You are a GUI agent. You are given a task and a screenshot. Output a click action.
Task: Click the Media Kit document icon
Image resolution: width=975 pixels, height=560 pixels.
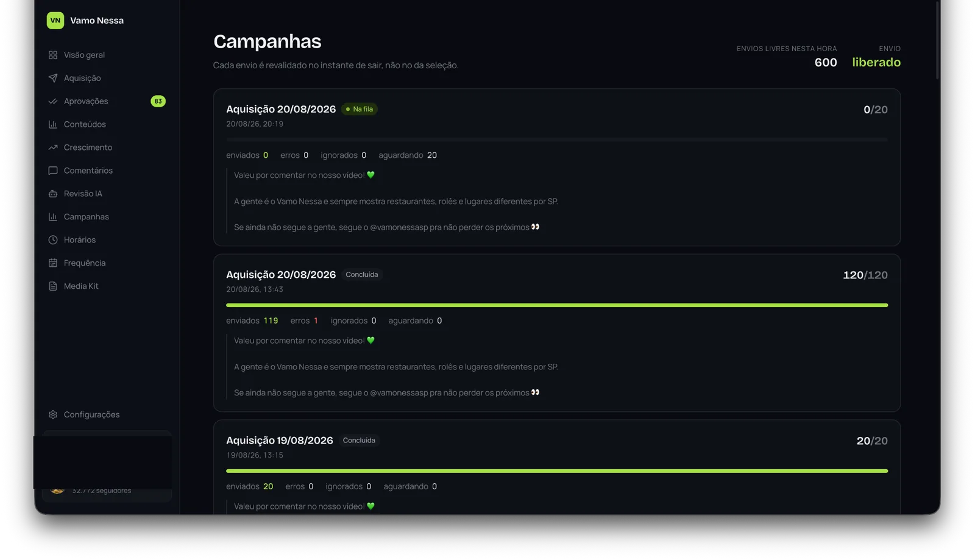click(x=53, y=286)
